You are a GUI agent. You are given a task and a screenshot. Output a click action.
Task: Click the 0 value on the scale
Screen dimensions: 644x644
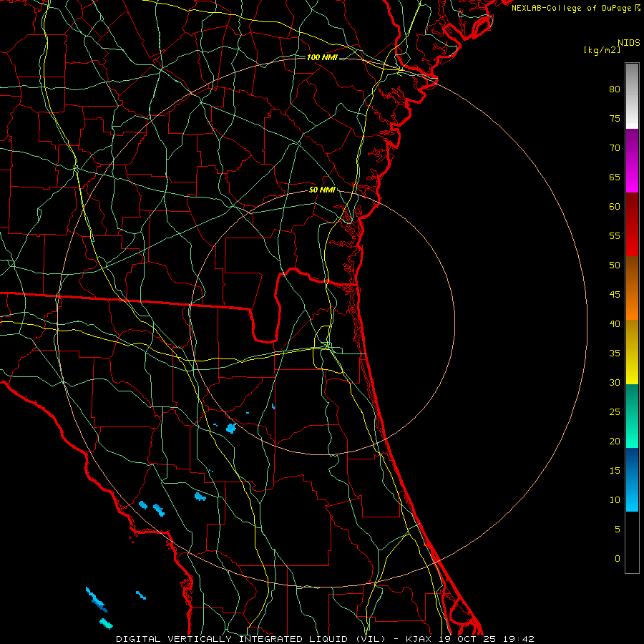click(x=618, y=559)
